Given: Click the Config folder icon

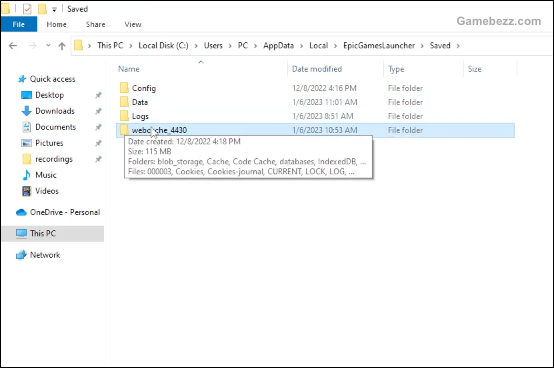Looking at the screenshot, I should point(124,88).
